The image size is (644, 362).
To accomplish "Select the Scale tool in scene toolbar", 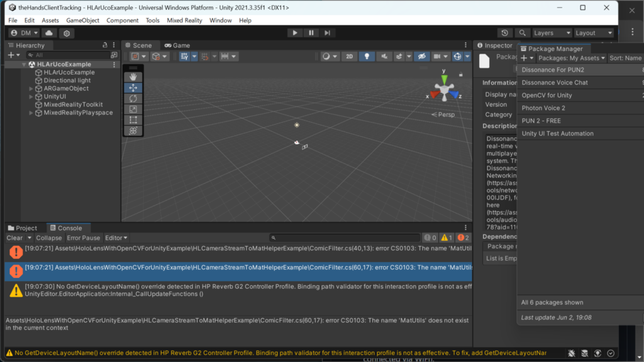I will click(133, 109).
